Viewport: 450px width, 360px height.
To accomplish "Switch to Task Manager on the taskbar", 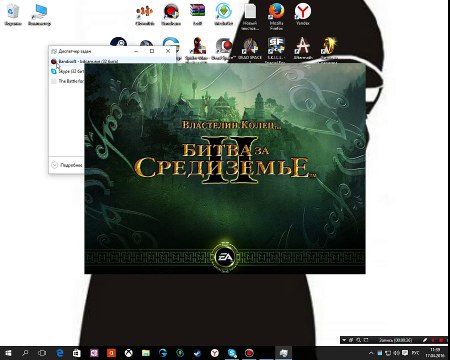I will [x=284, y=353].
